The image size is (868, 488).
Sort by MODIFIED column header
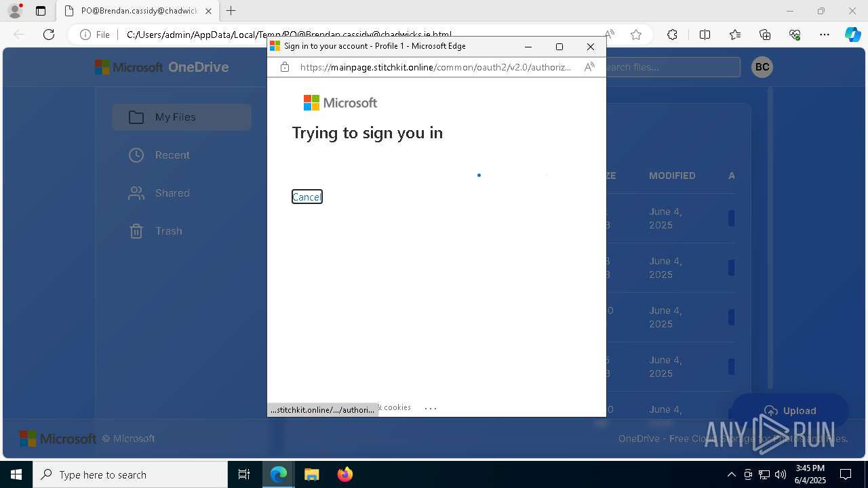(672, 176)
